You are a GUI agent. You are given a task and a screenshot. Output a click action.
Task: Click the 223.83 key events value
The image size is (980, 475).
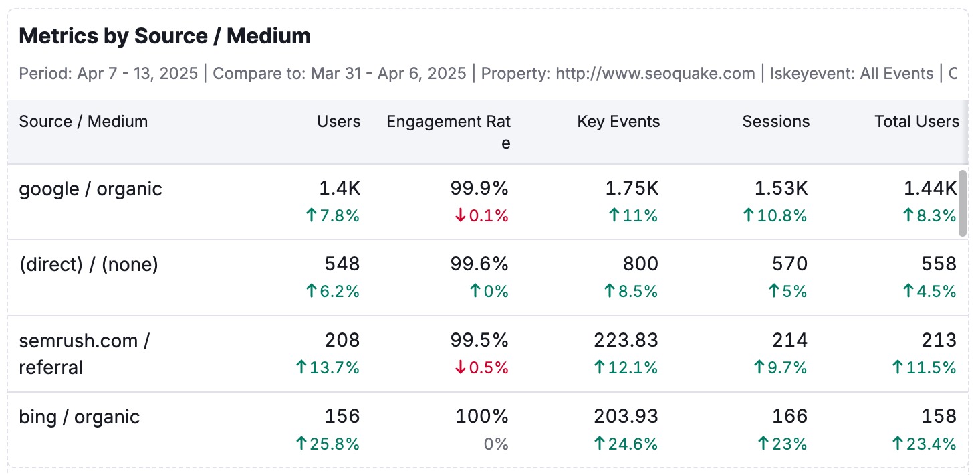[626, 341]
